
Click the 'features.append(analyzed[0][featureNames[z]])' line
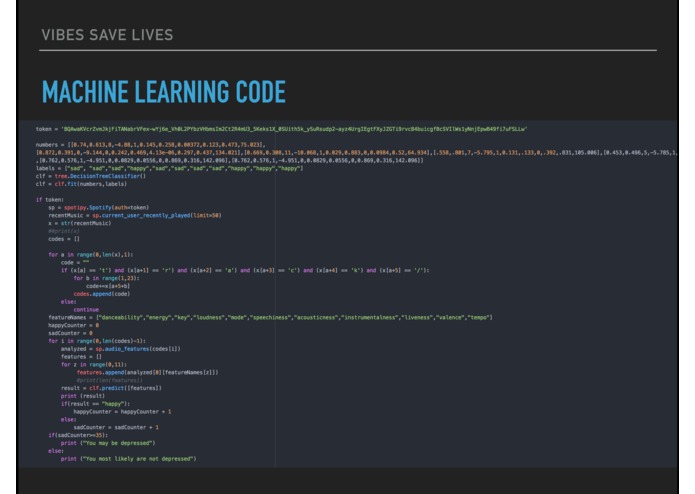coord(148,373)
